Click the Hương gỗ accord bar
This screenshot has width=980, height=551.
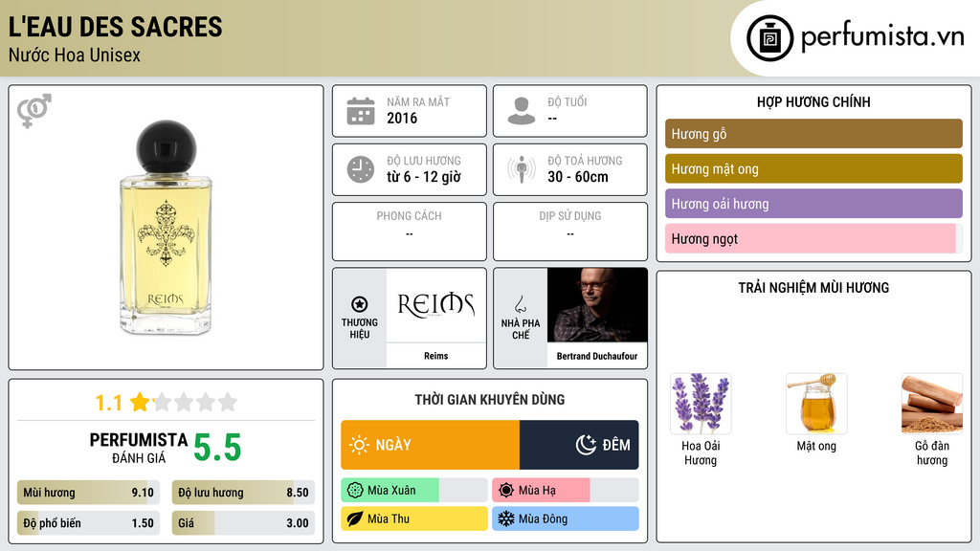[813, 134]
